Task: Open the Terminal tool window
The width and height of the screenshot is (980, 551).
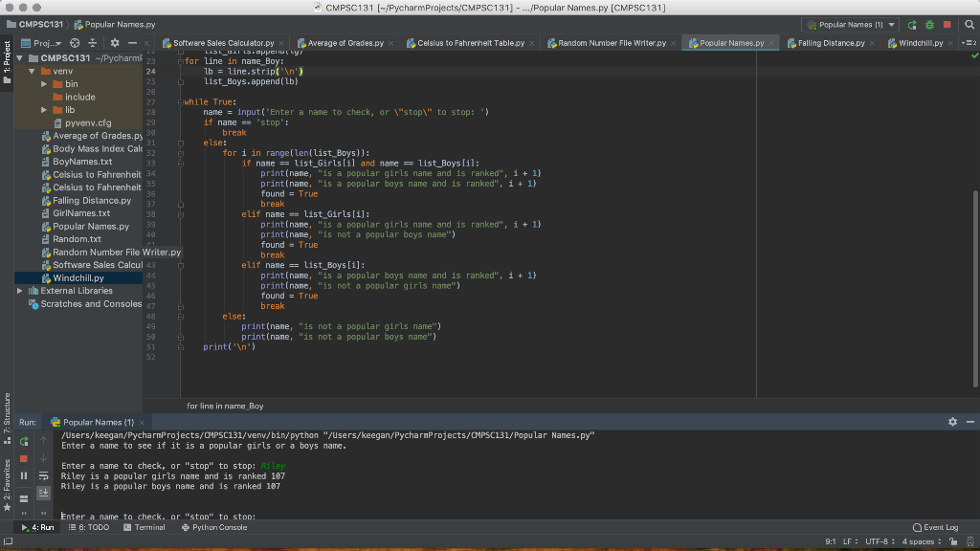Action: [145, 528]
